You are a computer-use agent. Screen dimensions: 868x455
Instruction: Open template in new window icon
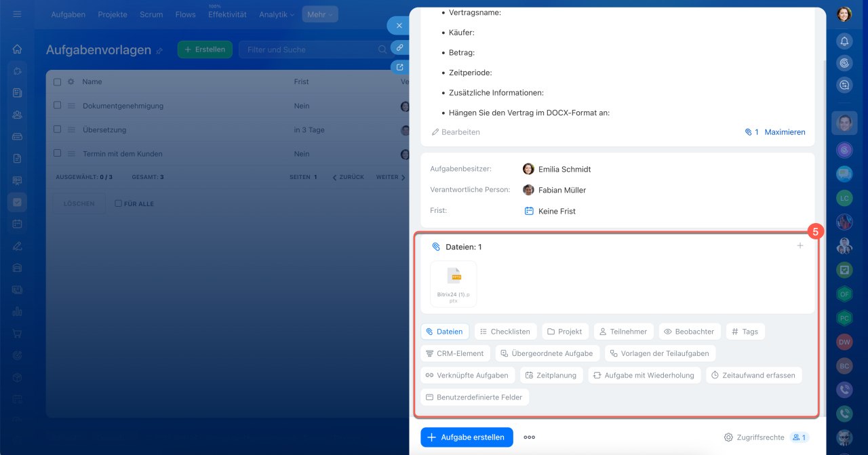tap(400, 67)
